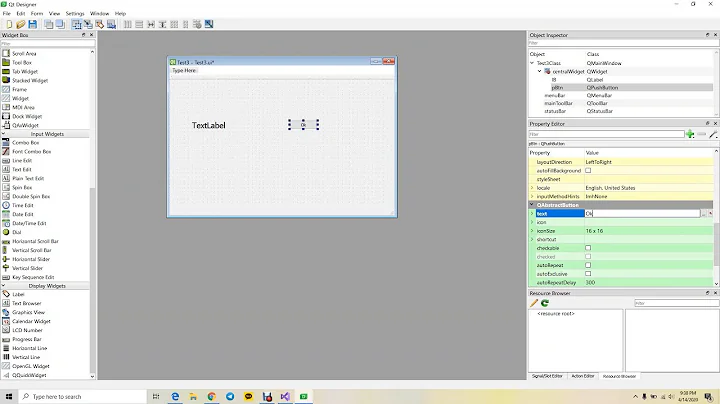Switch to Edit Signals/Slots mode icon
The image size is (720, 404).
pyautogui.click(x=88, y=24)
